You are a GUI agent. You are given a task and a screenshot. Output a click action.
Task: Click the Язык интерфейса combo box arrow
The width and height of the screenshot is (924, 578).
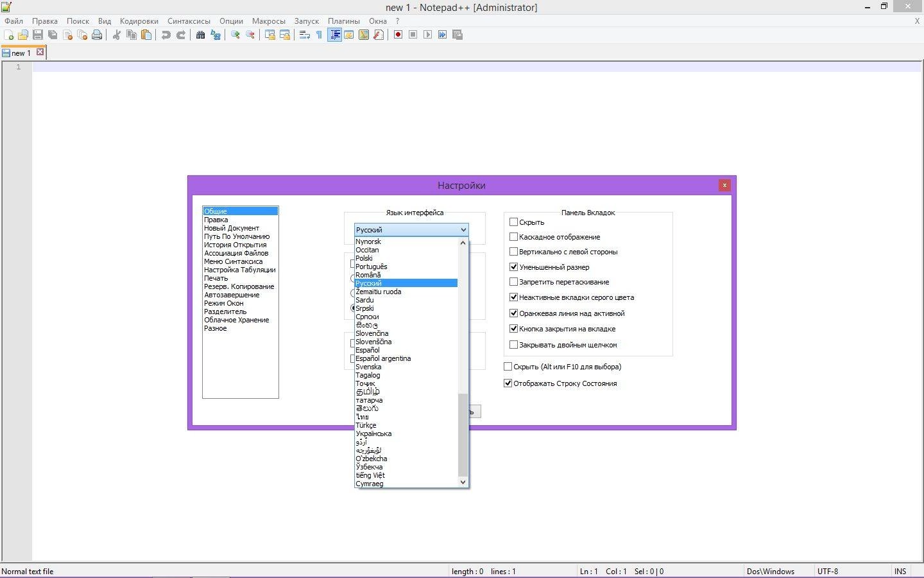[x=463, y=230]
